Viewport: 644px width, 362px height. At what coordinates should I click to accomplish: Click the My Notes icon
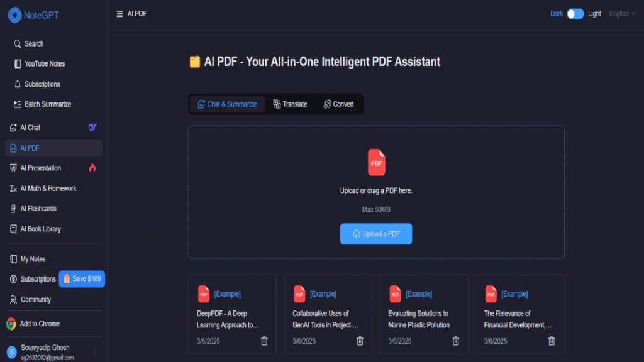pyautogui.click(x=13, y=259)
